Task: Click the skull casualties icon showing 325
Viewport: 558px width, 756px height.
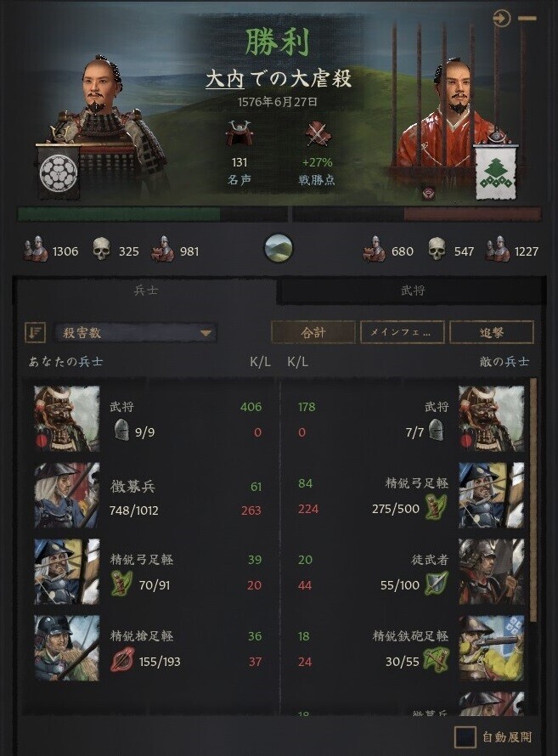Action: coord(101,251)
